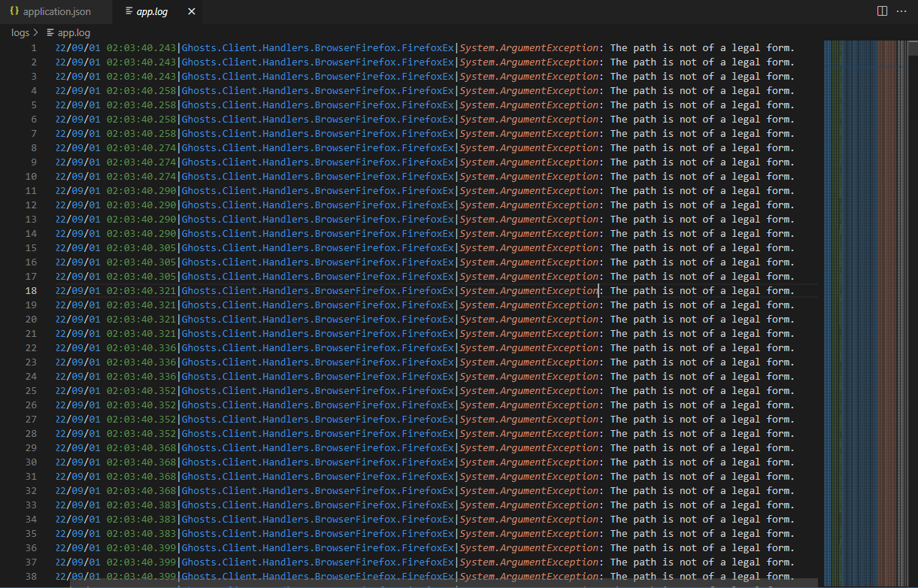Click line number 10 in gutter
The height and width of the screenshot is (588, 918).
click(x=31, y=177)
